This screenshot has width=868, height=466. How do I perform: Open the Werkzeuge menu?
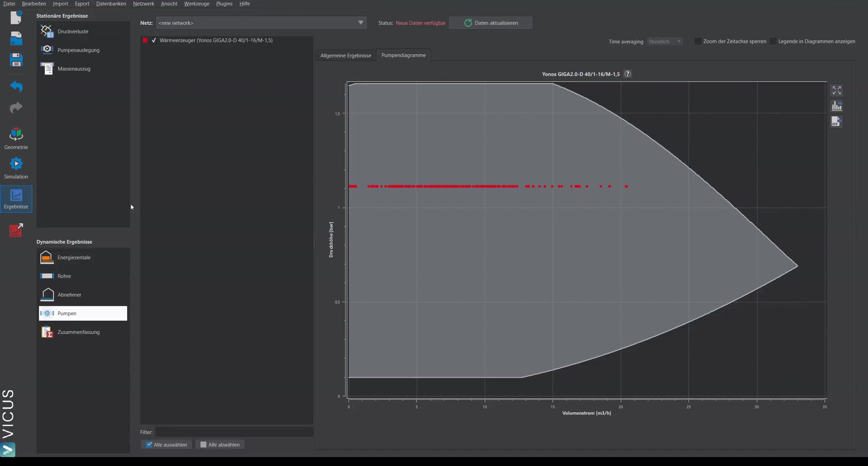click(x=197, y=4)
